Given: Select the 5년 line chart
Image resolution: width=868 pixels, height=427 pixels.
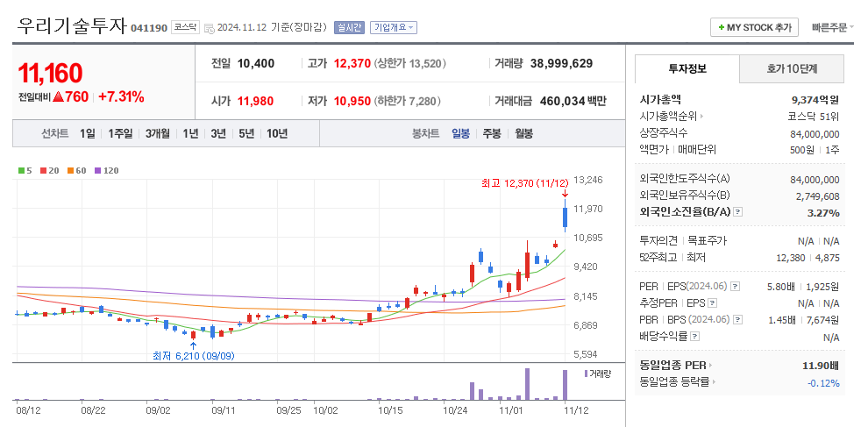Looking at the screenshot, I should coord(246,133).
